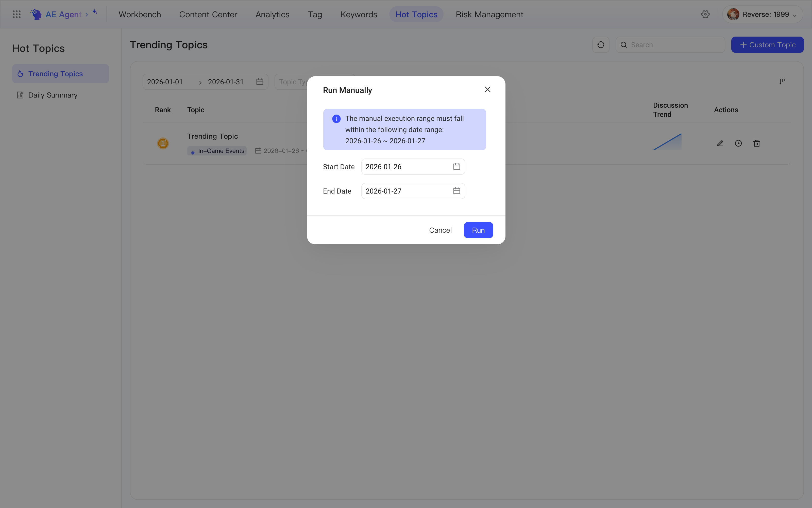The height and width of the screenshot is (508, 812).
Task: Click the Trending Topic row title
Action: (x=212, y=136)
